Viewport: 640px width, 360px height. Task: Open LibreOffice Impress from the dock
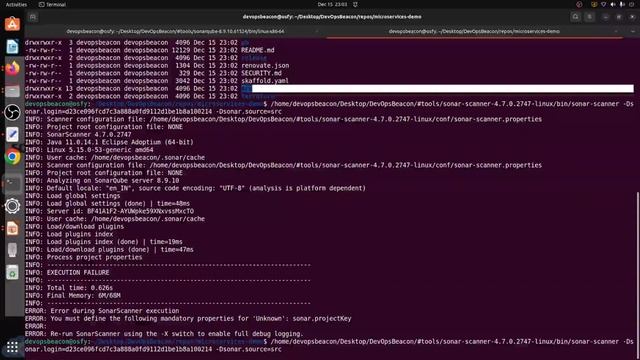click(x=12, y=229)
